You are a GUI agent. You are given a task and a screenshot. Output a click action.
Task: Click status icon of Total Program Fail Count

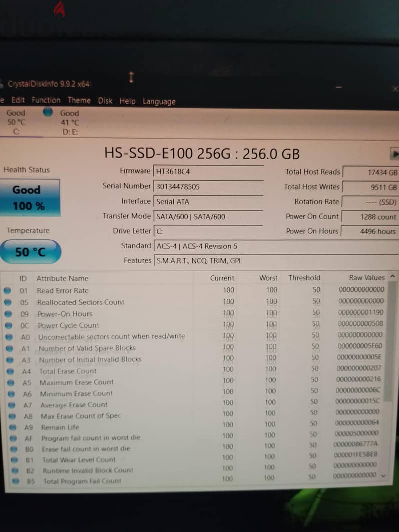[x=15, y=481]
